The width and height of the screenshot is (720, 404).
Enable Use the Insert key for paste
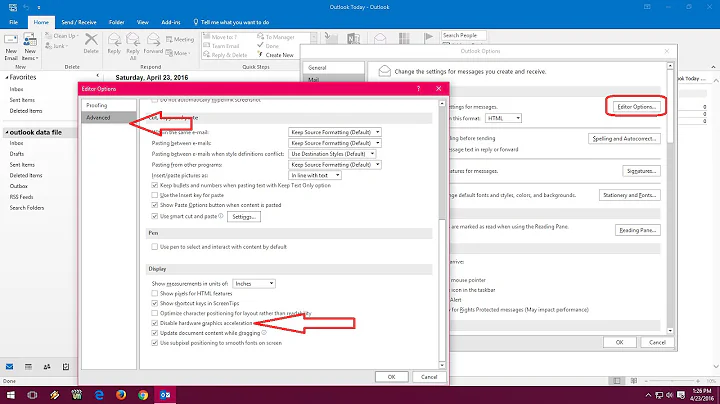pos(155,195)
